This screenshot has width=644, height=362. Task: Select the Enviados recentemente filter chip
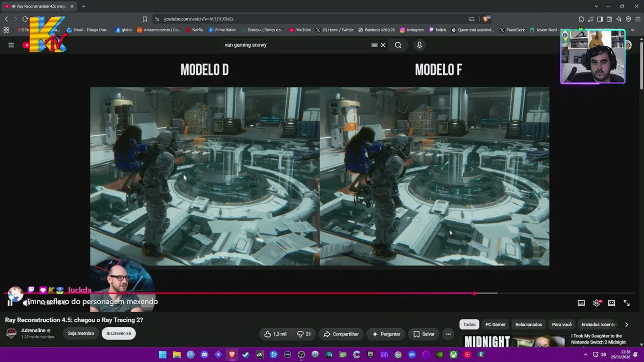tap(599, 324)
